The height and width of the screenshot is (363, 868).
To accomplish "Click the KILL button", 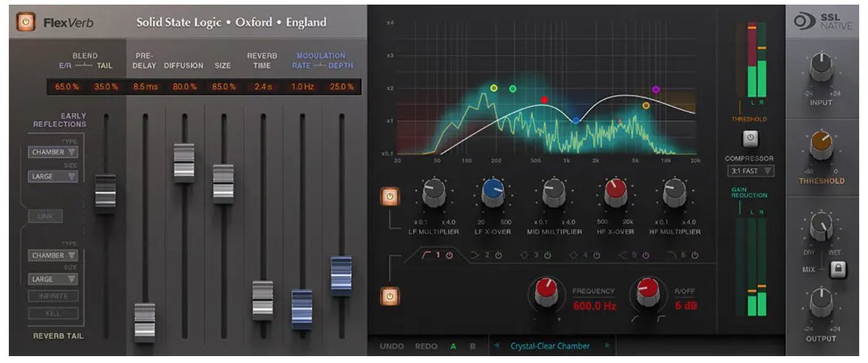I will [x=53, y=313].
